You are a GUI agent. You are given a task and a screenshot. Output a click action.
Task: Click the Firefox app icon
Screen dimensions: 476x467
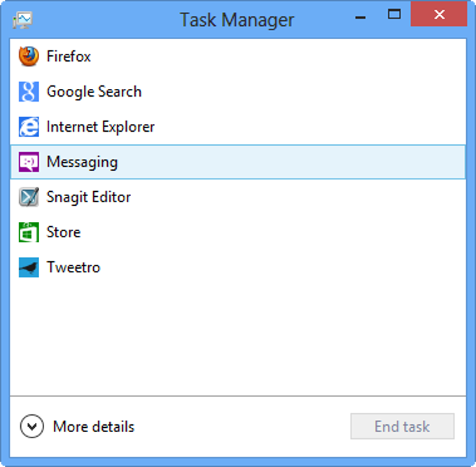pyautogui.click(x=29, y=57)
